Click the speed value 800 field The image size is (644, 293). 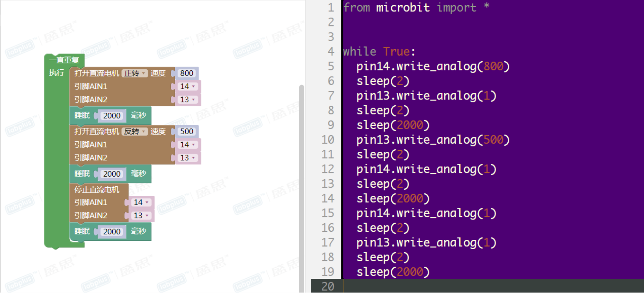[x=187, y=73]
